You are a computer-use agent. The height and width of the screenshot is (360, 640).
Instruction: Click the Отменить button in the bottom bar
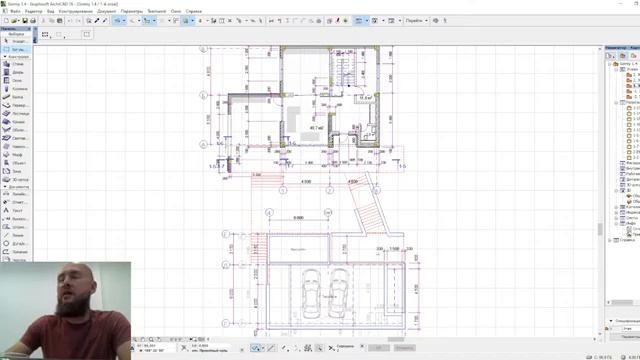tap(404, 348)
